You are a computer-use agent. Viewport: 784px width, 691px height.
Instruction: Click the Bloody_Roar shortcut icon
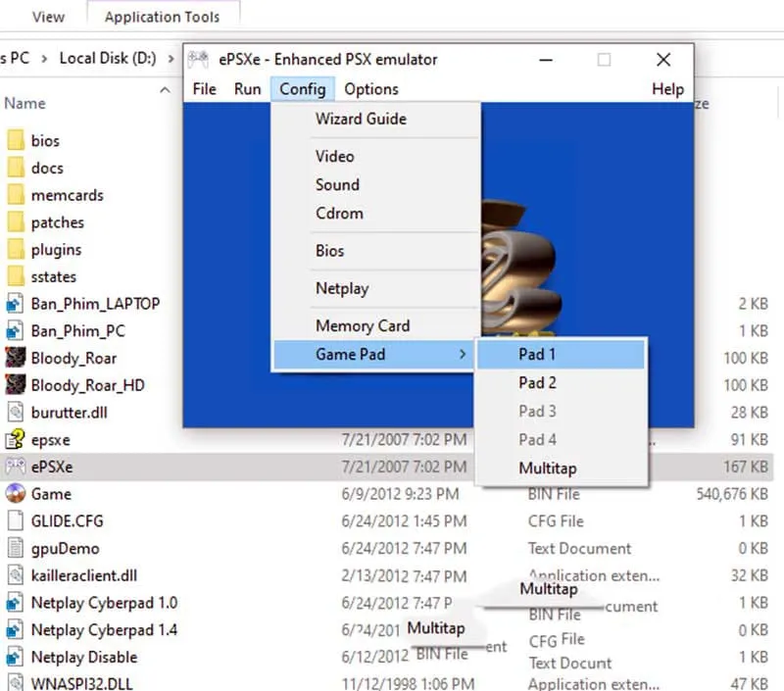15,358
